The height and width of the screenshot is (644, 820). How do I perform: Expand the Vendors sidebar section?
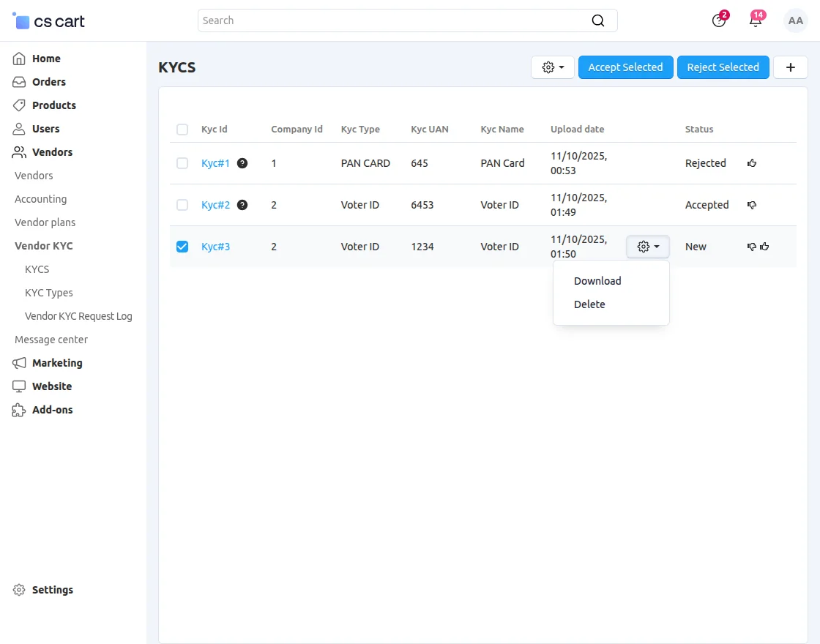[x=51, y=152]
